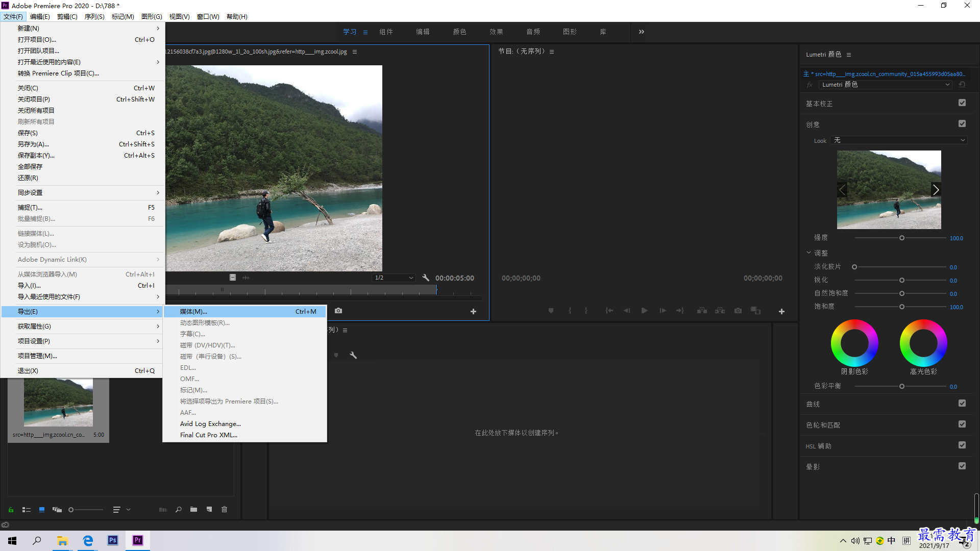Open the 新建(N) submenu

(x=82, y=29)
